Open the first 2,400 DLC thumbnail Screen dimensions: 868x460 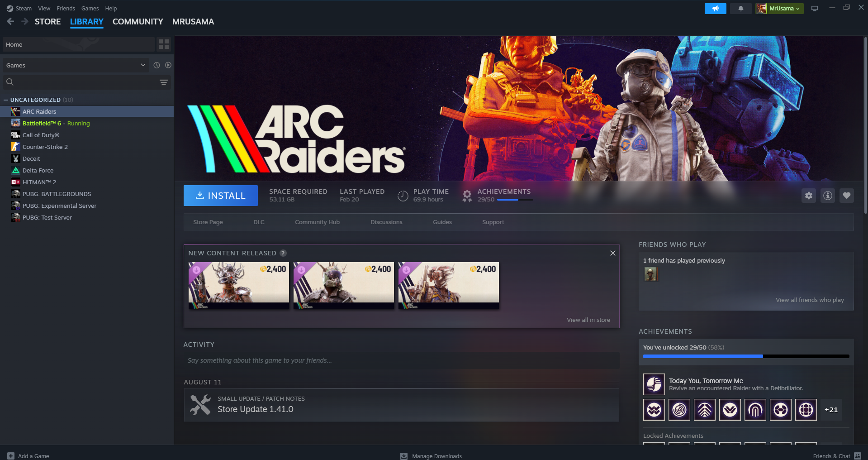239,286
